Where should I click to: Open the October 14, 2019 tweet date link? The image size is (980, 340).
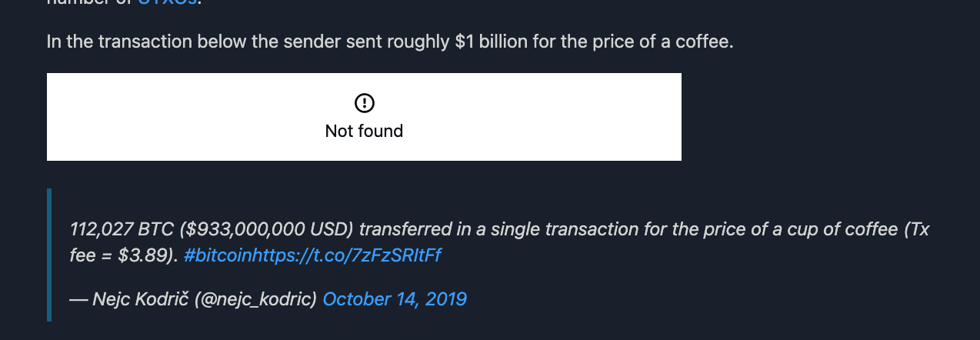[395, 298]
